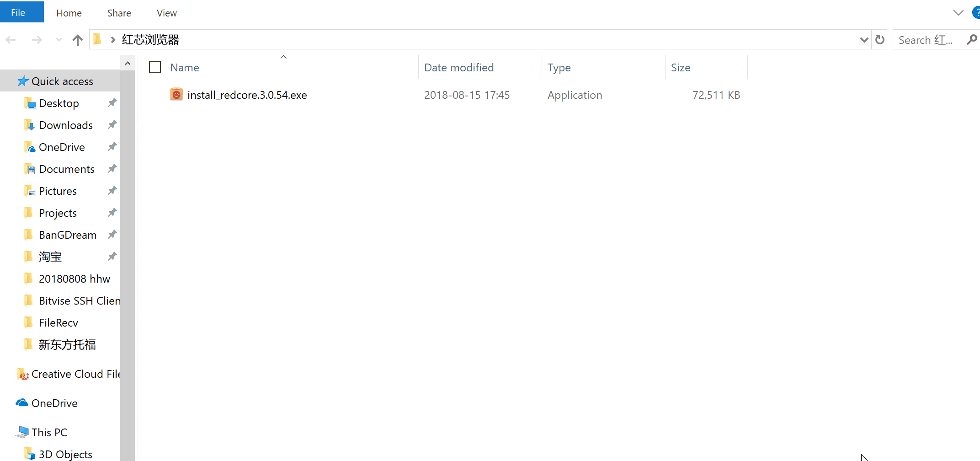980x461 pixels.
Task: Open the install_redcore.3.0.54.exe file icon
Action: pyautogui.click(x=176, y=95)
